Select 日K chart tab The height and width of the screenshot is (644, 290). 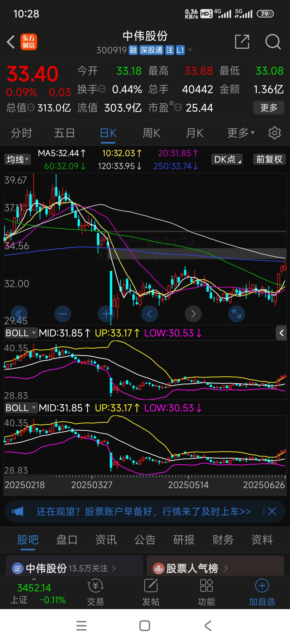tap(108, 133)
